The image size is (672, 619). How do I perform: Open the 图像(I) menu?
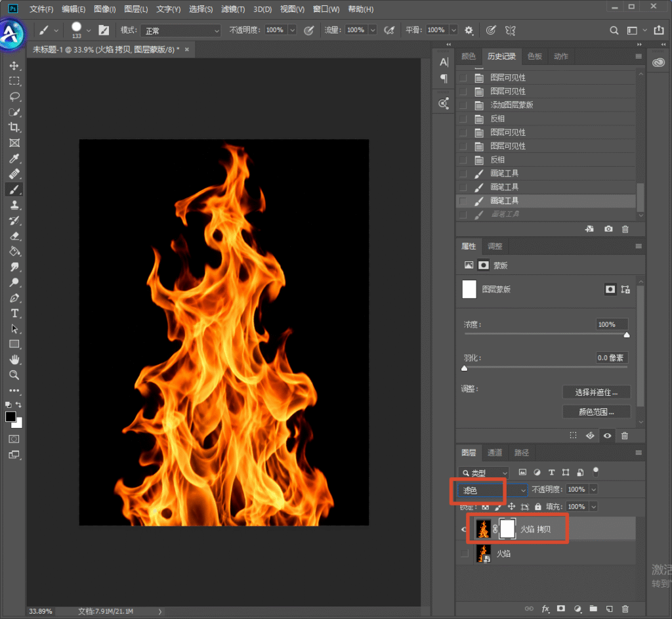tap(104, 9)
